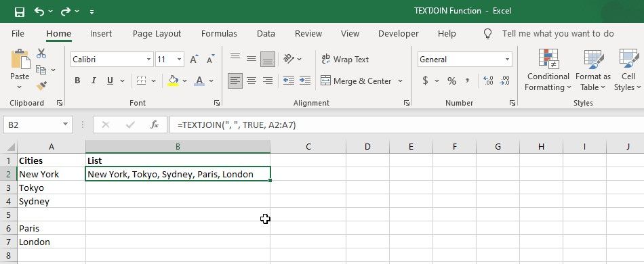Apply the yellow Fill Color bucket
The image size is (644, 264).
[x=174, y=81]
